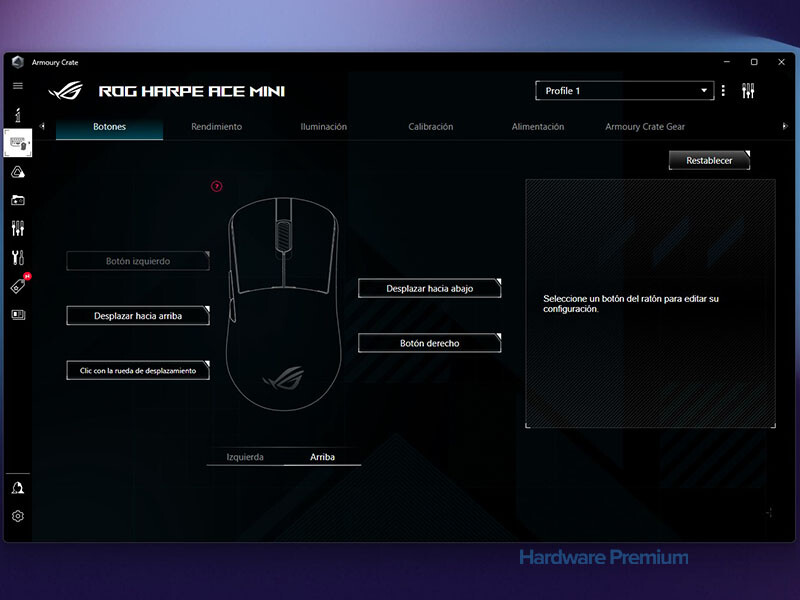Click the Restablecer button
This screenshot has width=800, height=600.
[709, 160]
